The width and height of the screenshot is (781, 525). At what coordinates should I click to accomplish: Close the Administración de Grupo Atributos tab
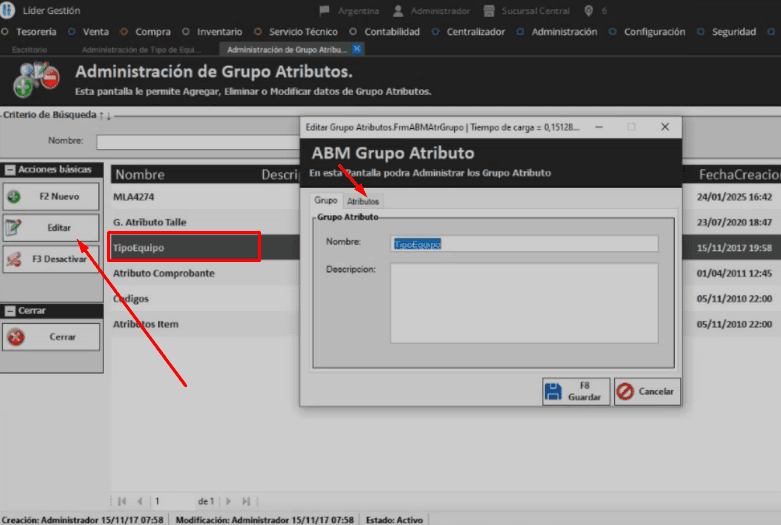pos(357,49)
